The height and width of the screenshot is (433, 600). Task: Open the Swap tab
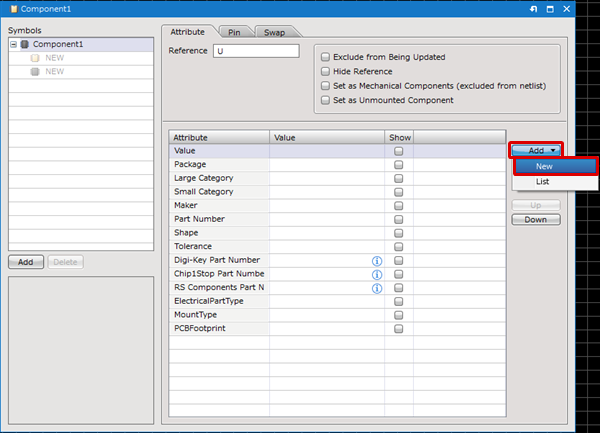pos(274,32)
